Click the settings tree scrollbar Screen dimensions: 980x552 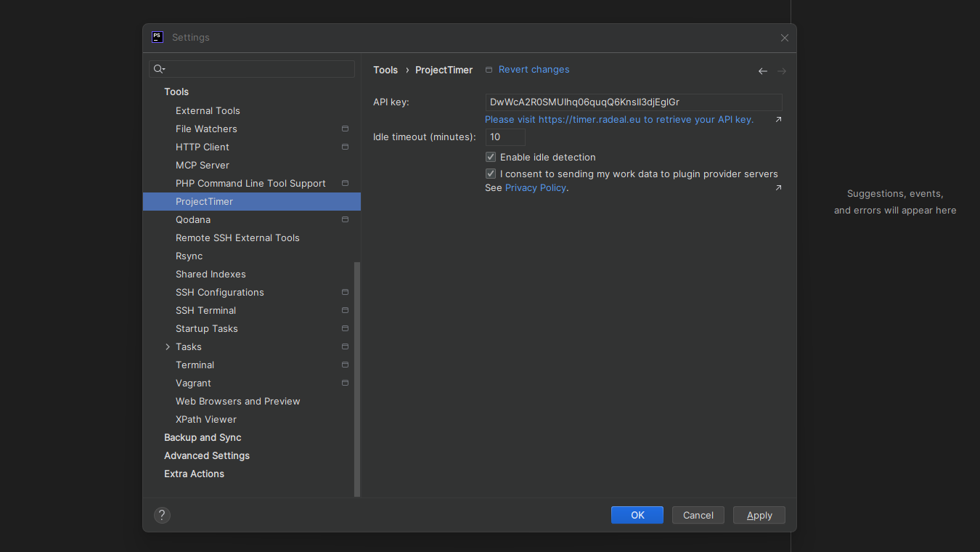click(x=356, y=379)
